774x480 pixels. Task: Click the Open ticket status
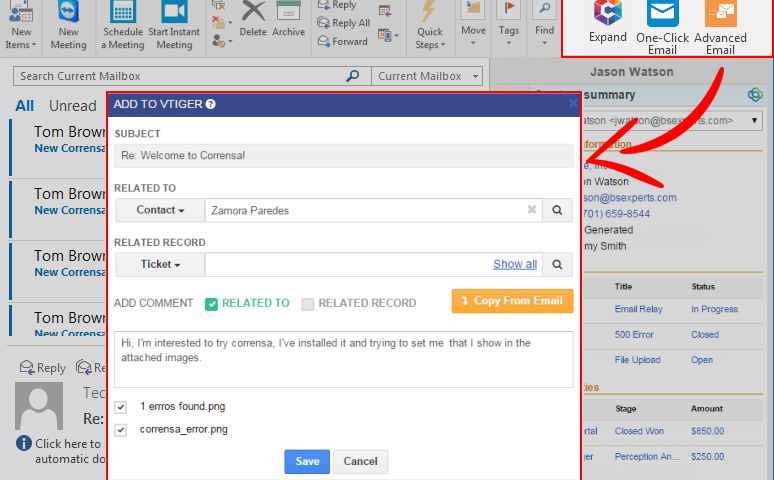click(701, 360)
